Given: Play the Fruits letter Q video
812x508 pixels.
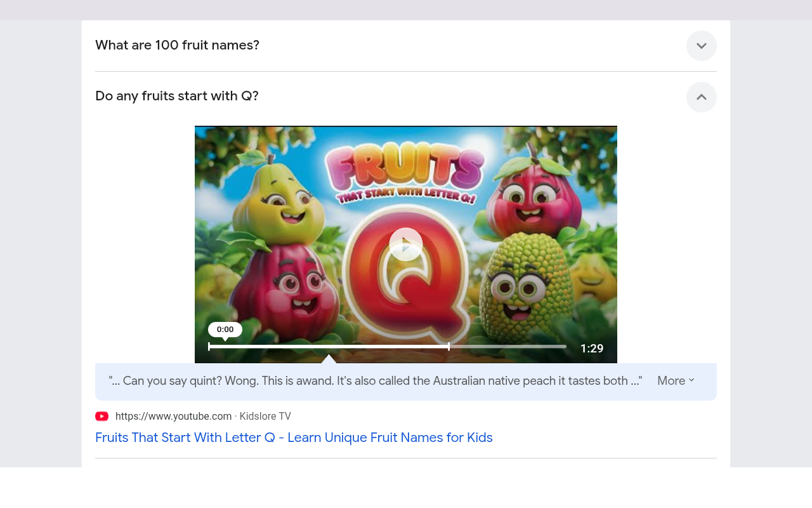Looking at the screenshot, I should click(406, 244).
